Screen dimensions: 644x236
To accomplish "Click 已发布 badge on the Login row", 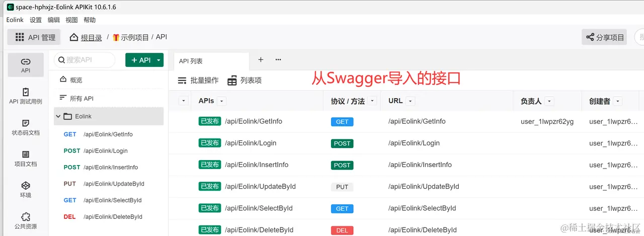I will coord(210,143).
